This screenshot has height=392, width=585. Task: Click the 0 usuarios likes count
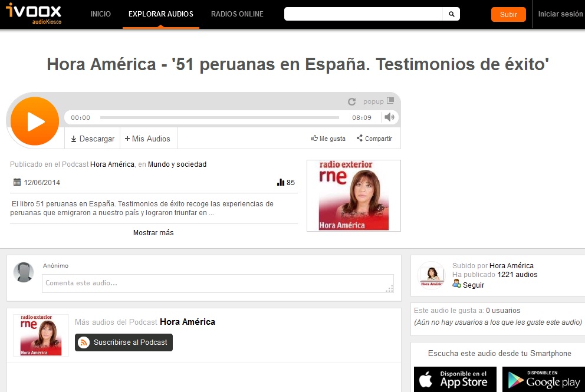[x=503, y=310]
